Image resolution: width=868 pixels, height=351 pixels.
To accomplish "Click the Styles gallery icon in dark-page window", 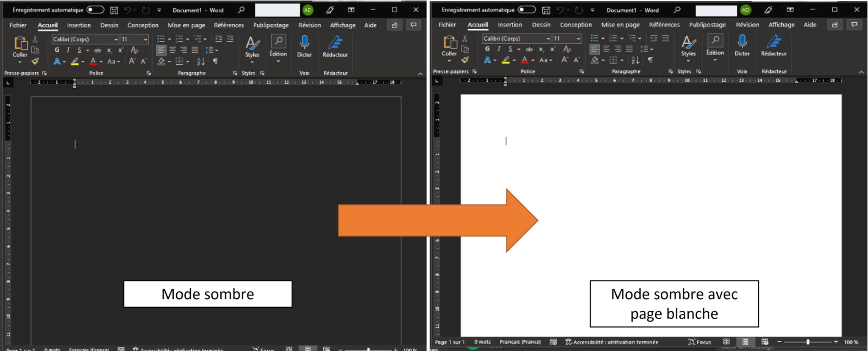I will point(252,43).
